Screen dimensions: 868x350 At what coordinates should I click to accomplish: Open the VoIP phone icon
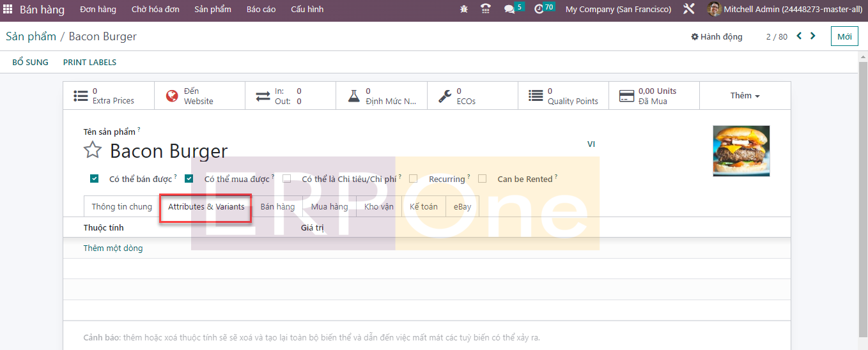pyautogui.click(x=486, y=10)
